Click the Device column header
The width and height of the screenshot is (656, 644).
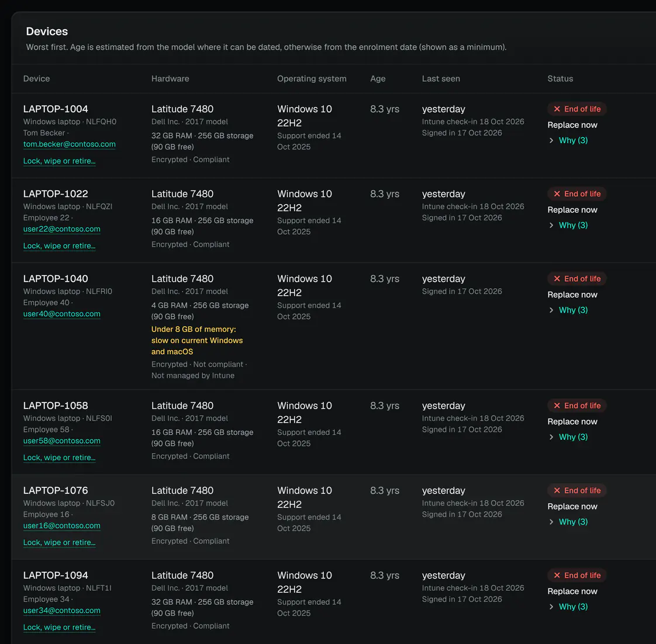point(36,79)
